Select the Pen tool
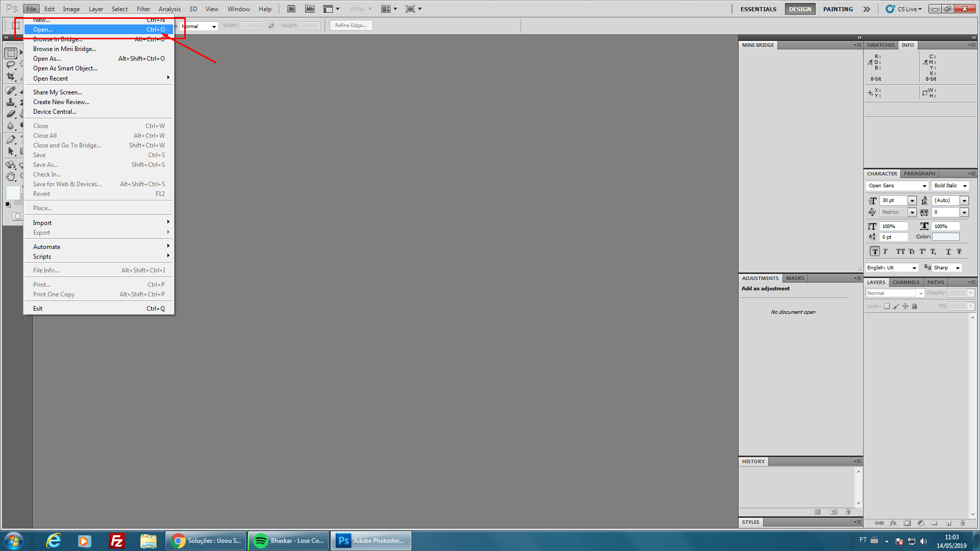The image size is (980, 551). pos(11,139)
